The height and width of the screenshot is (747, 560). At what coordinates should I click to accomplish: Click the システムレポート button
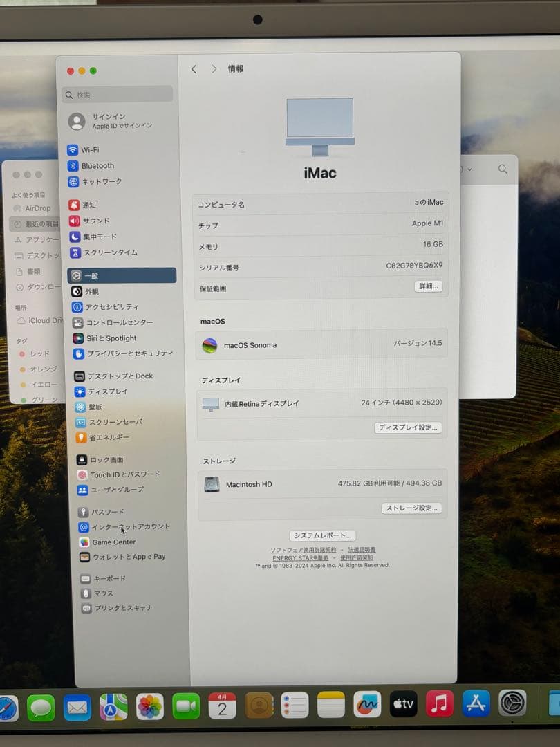point(321,534)
